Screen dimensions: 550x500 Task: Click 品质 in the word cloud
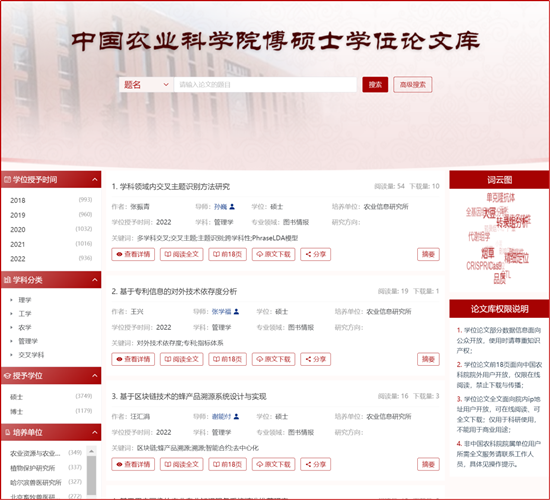[499, 278]
